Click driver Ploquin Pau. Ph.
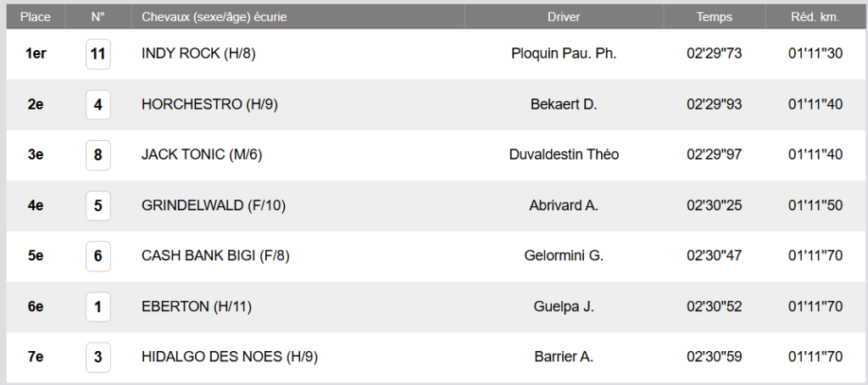This screenshot has height=385, width=868. pyautogui.click(x=564, y=54)
